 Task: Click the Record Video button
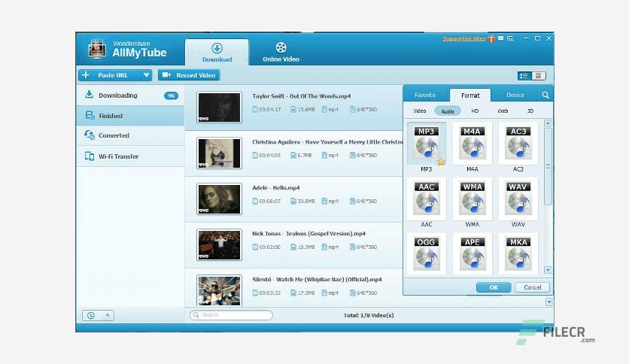point(189,75)
